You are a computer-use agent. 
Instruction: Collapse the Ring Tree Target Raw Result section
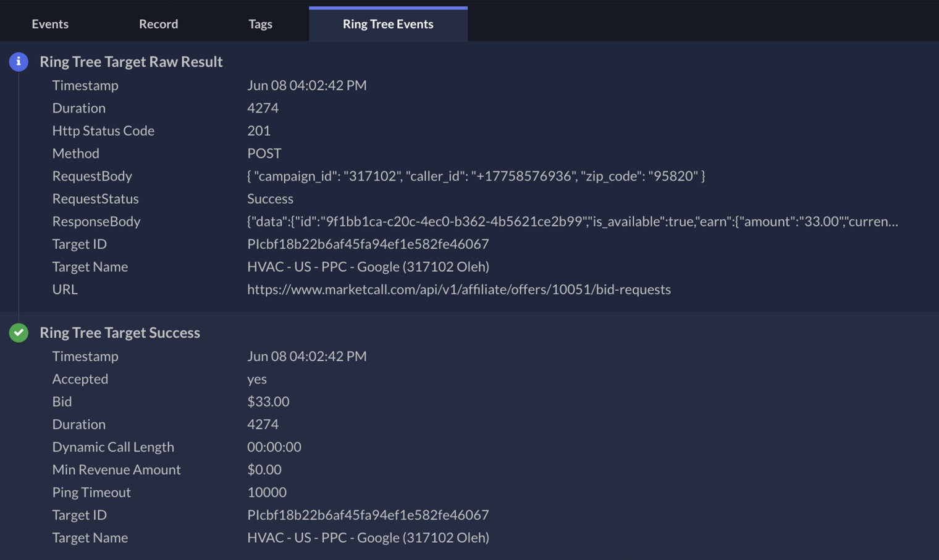click(131, 62)
